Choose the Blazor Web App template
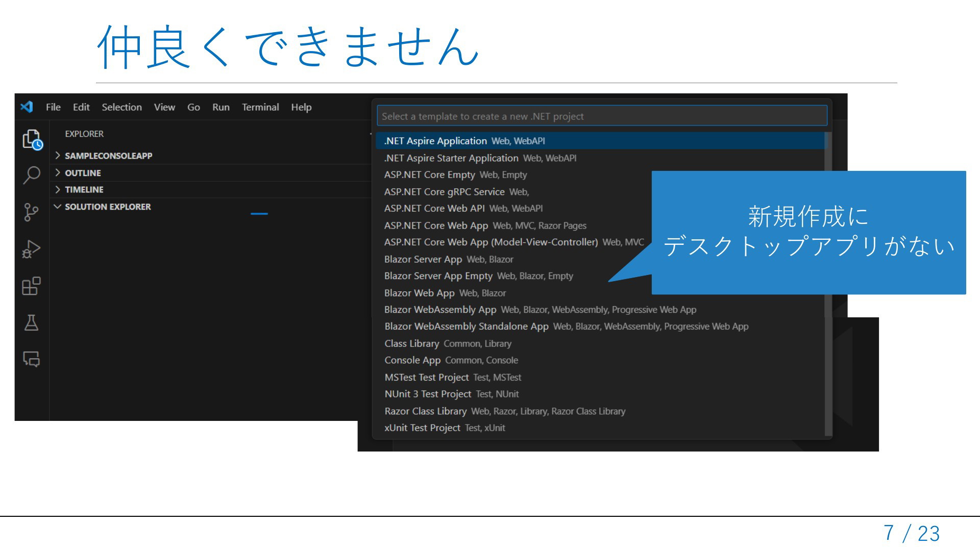The width and height of the screenshot is (980, 551). 419,293
